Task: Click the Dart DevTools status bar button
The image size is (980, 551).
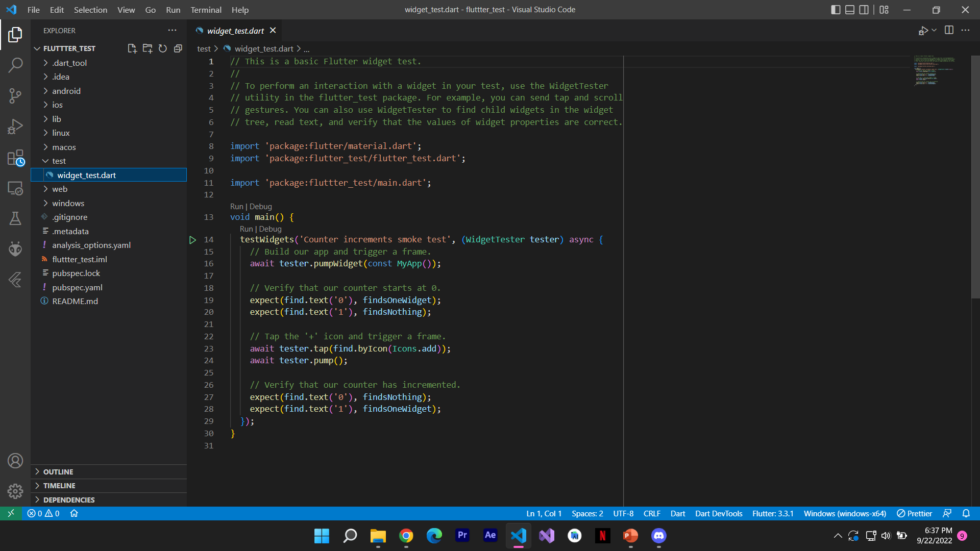Action: [718, 514]
